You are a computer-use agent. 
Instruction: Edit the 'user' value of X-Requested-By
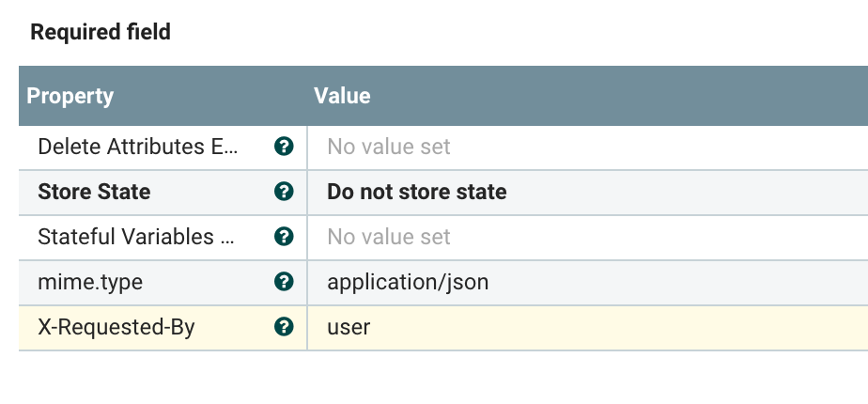coord(349,327)
